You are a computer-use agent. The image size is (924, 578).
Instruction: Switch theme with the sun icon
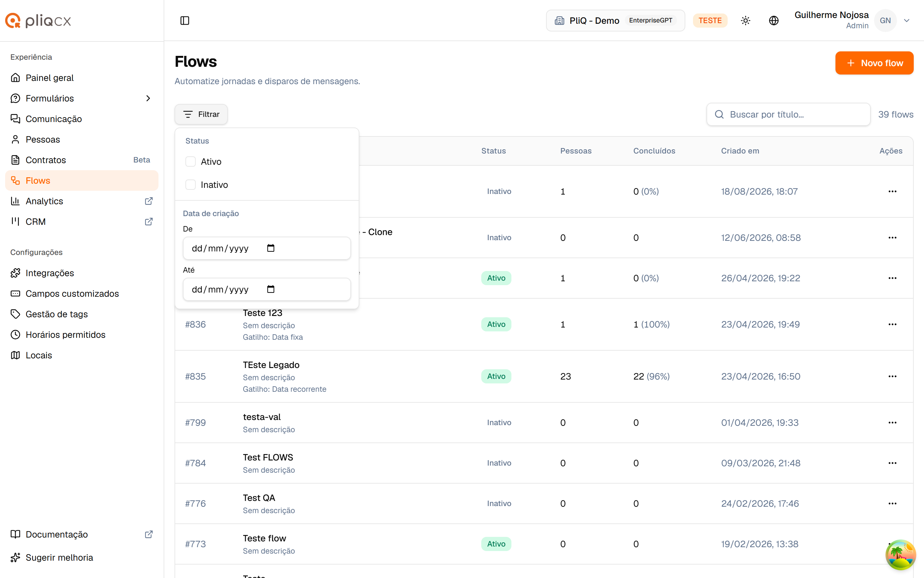click(x=745, y=21)
